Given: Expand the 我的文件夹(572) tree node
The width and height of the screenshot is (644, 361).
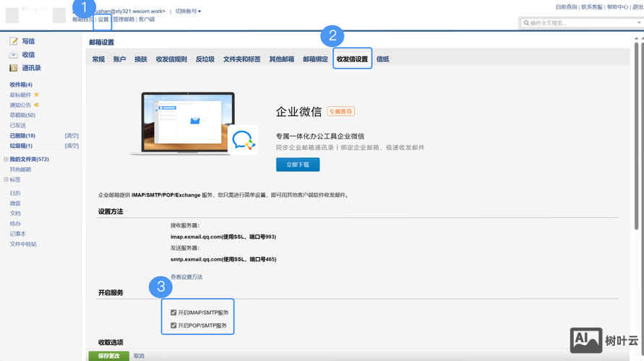Looking at the screenshot, I should pyautogui.click(x=6, y=159).
